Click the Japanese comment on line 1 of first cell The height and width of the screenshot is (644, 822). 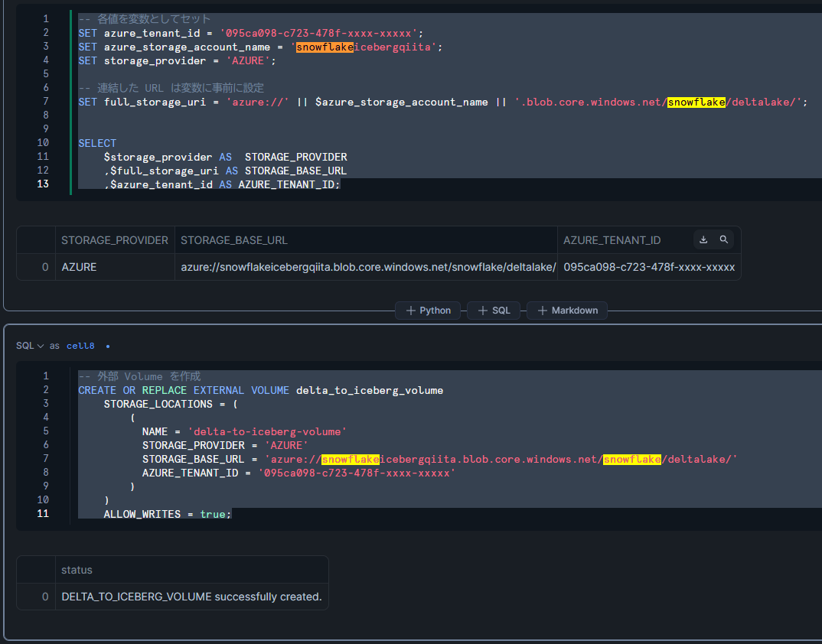144,19
